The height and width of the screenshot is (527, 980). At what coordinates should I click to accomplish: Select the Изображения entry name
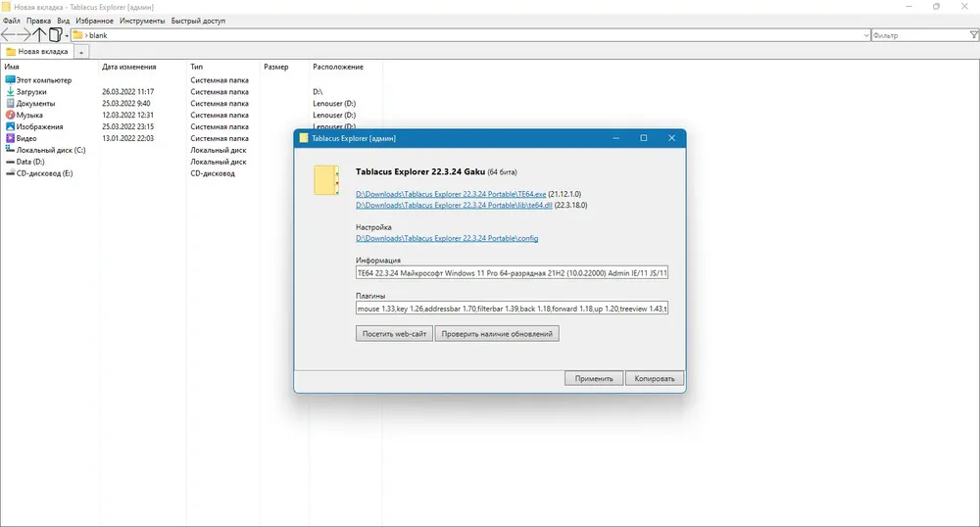(x=39, y=126)
